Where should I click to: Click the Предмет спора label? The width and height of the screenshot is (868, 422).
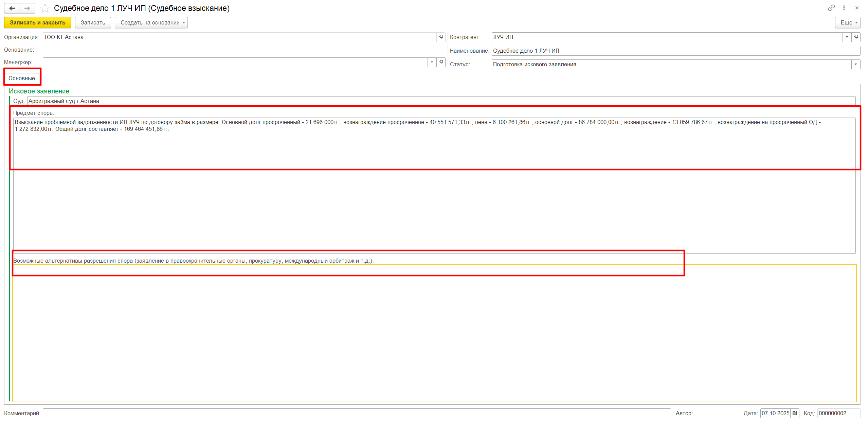pos(34,113)
